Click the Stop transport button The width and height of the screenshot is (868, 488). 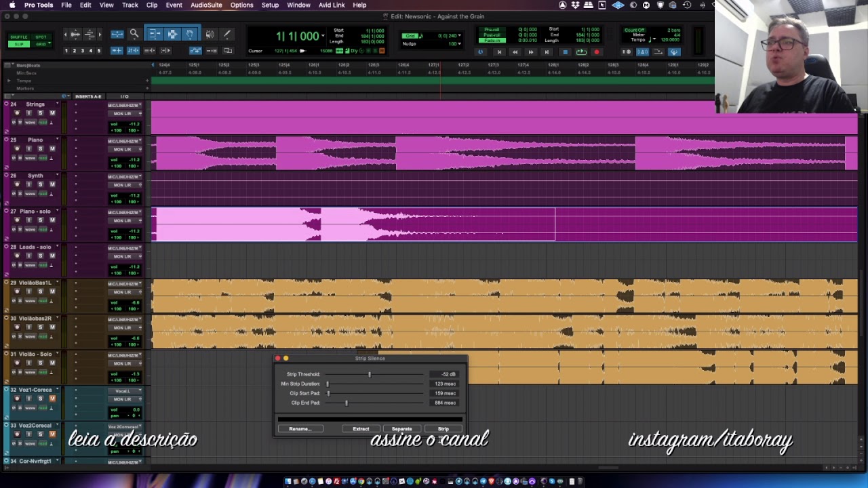(x=566, y=52)
